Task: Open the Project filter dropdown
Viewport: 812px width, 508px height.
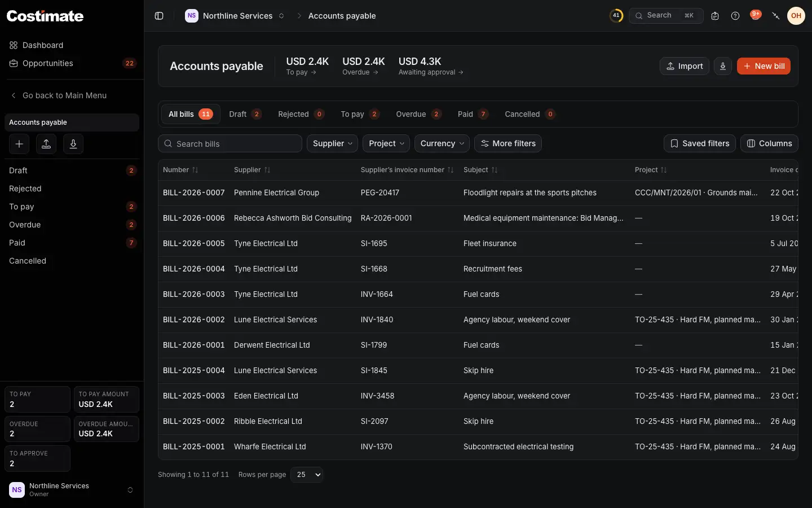Action: coord(386,143)
